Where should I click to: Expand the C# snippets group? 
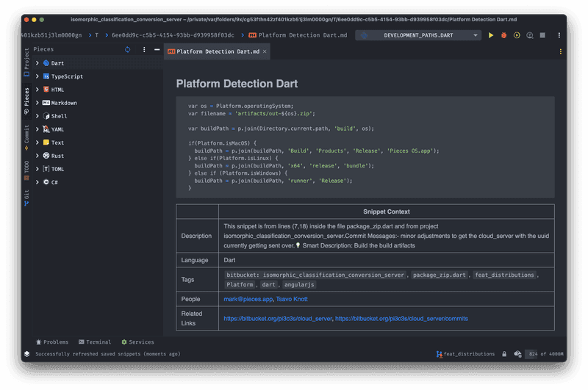(37, 182)
